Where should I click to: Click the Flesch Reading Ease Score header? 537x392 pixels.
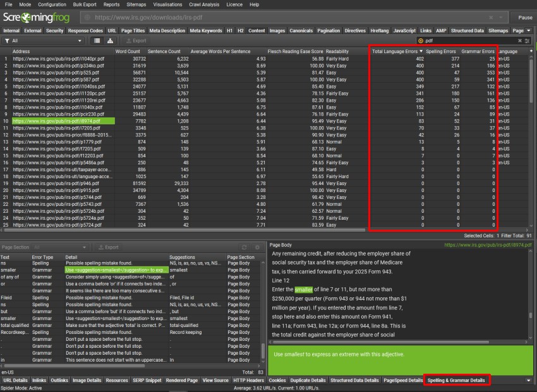(x=295, y=51)
